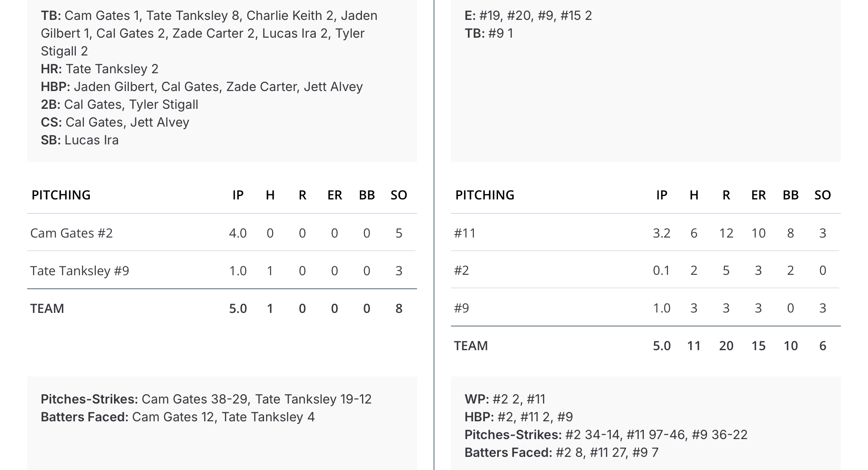Click ER column header in right table
868x470 pixels.
758,195
